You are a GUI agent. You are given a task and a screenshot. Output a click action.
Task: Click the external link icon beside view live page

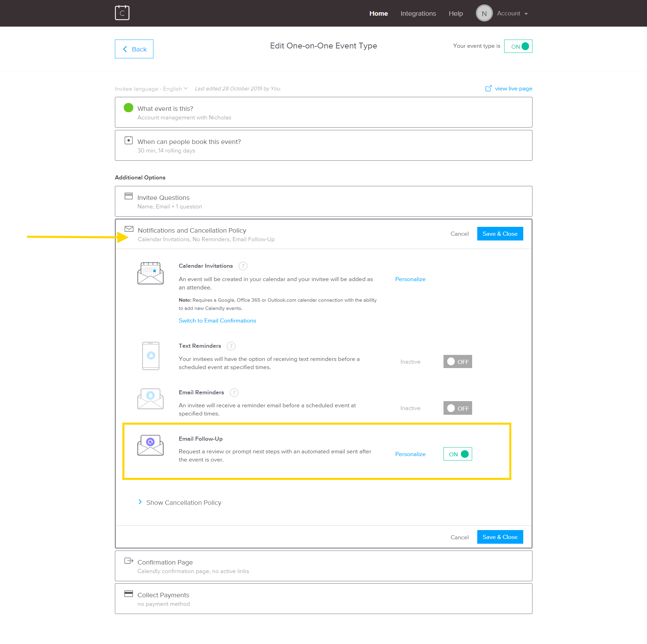(488, 88)
